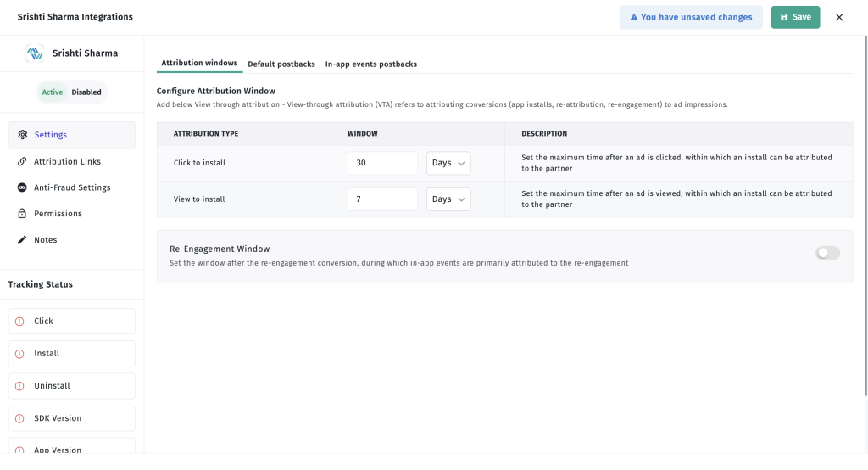Screen dimensions: 868x470
Task: Click 'Re-Engagement Window' heading
Action: coord(220,249)
